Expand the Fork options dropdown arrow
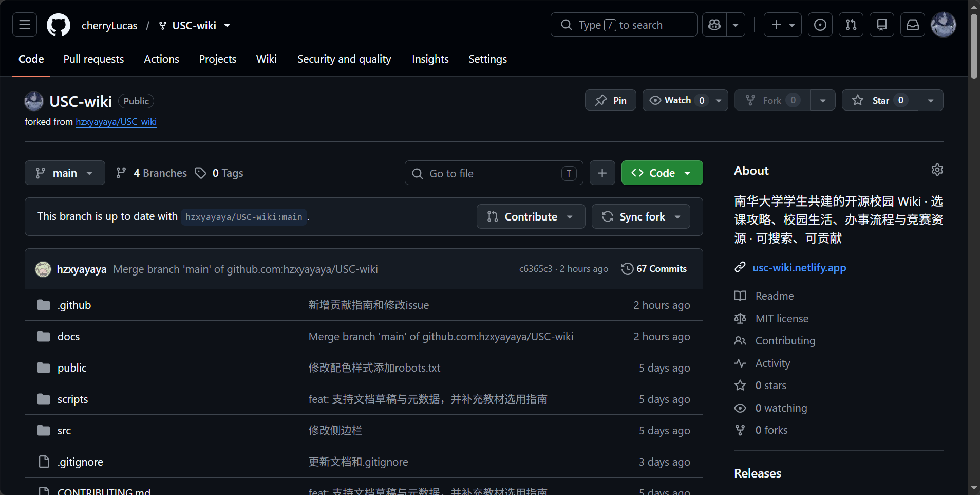The width and height of the screenshot is (980, 495). point(823,100)
